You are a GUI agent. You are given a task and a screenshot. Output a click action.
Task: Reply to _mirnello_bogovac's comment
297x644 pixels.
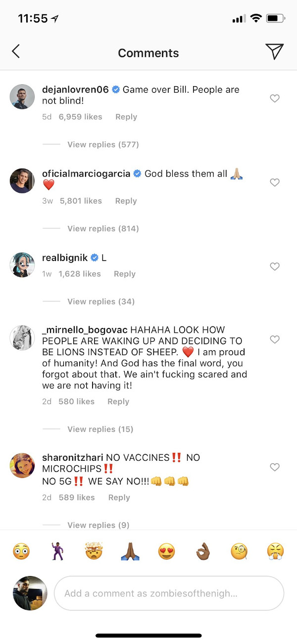[118, 402]
